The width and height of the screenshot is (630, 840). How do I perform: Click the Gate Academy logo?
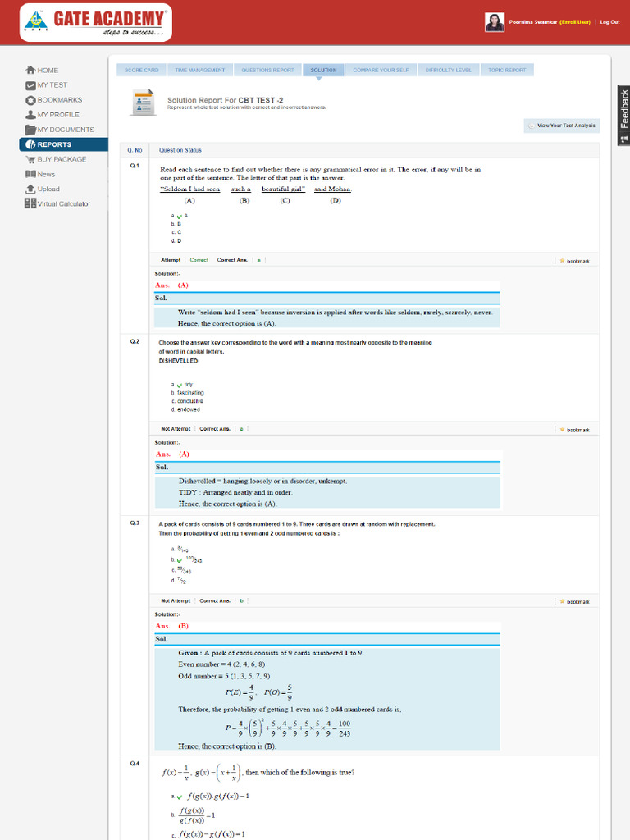tap(96, 22)
